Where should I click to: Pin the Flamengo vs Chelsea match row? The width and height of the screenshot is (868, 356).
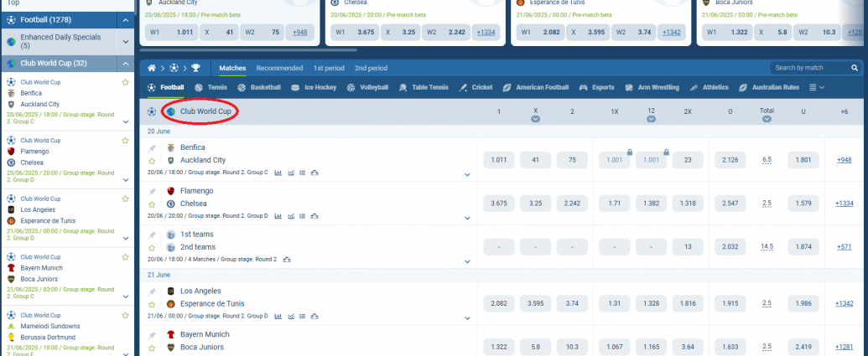151,191
